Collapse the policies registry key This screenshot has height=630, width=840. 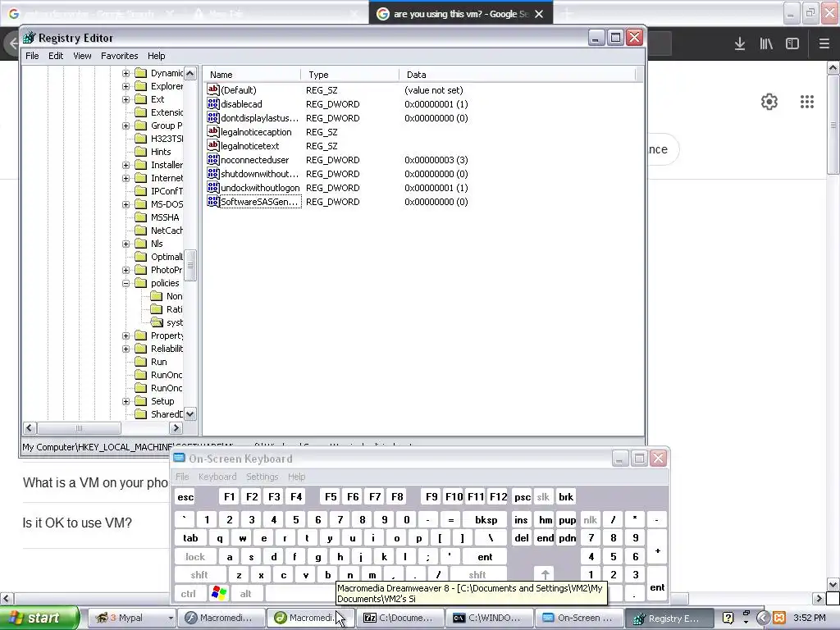click(x=126, y=283)
